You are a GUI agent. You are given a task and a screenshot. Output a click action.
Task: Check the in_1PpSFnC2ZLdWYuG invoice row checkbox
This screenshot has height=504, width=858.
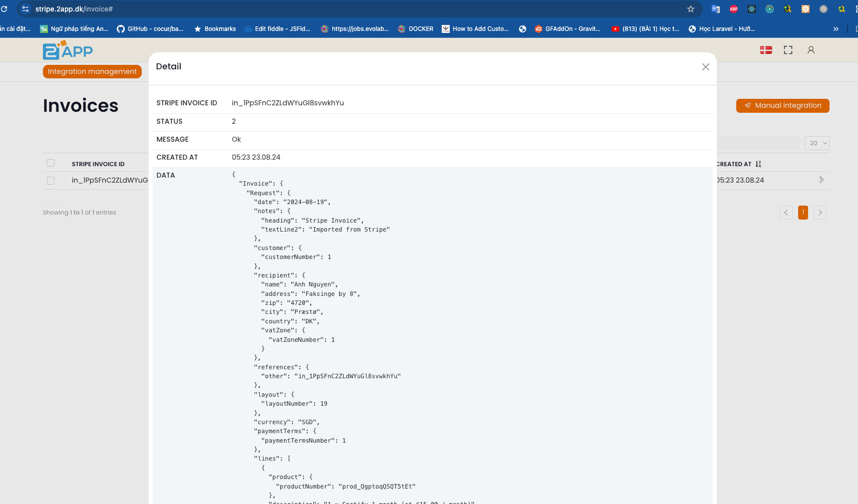click(x=50, y=181)
